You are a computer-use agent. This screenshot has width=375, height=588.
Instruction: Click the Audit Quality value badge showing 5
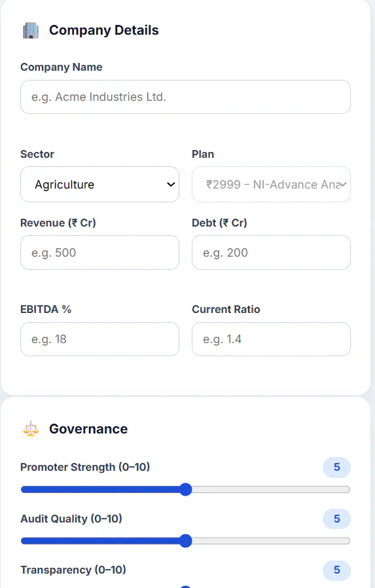337,519
